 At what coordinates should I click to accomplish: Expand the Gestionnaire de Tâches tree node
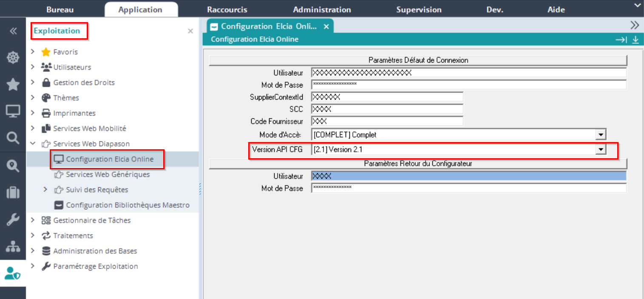[x=33, y=220]
